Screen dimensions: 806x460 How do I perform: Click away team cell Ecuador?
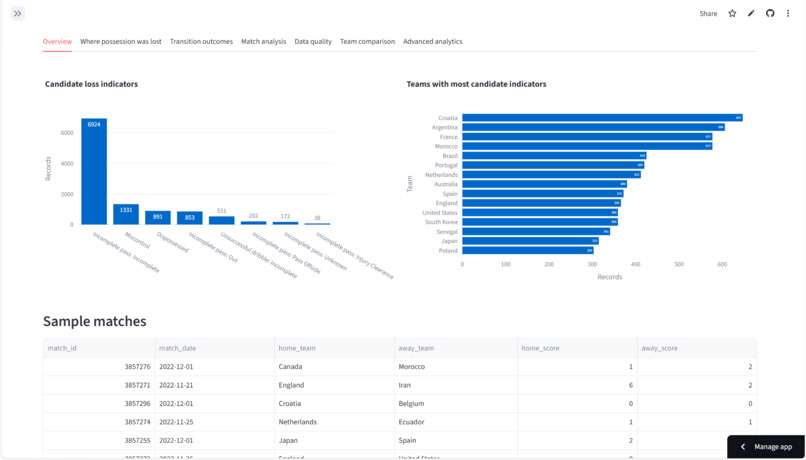[455, 422]
